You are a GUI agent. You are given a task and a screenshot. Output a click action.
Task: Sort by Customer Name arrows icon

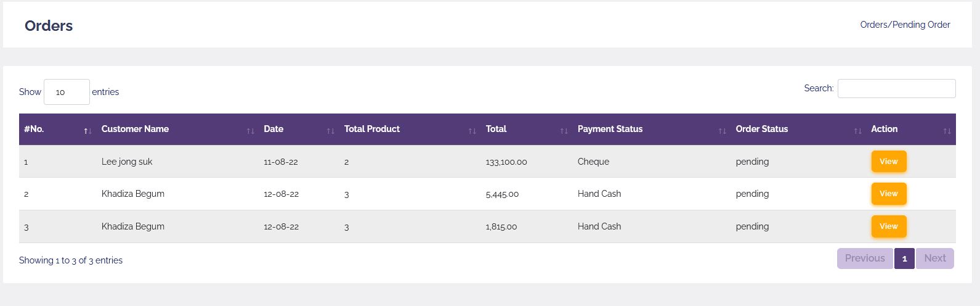(250, 131)
